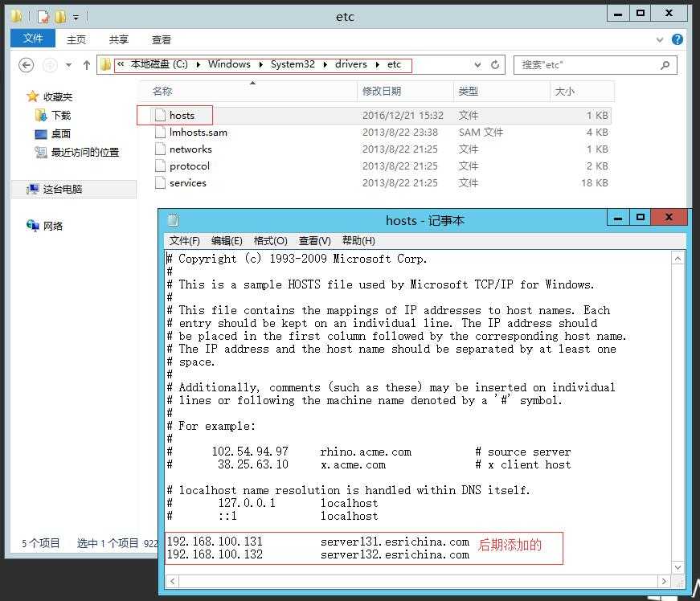Expand the arrow after the Windows breadcrumb
Viewport: 700px width, 601px height.
260,65
